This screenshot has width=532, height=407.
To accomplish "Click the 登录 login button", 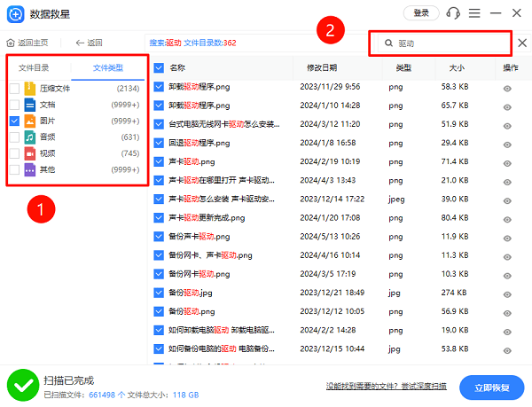I will 421,13.
